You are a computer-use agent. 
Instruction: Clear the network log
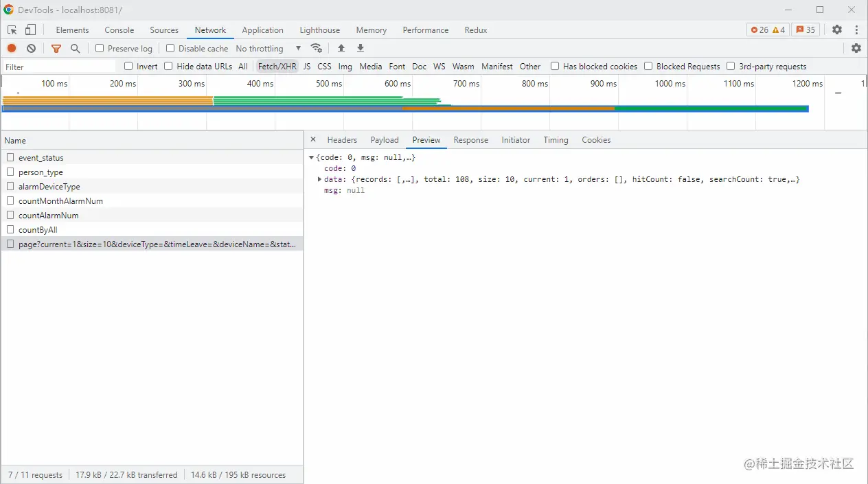tap(31, 48)
